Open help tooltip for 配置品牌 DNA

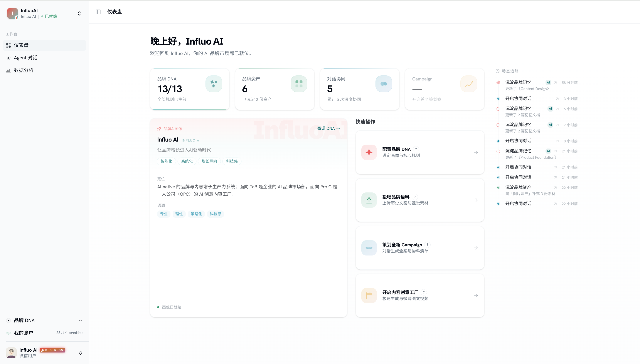(416, 149)
